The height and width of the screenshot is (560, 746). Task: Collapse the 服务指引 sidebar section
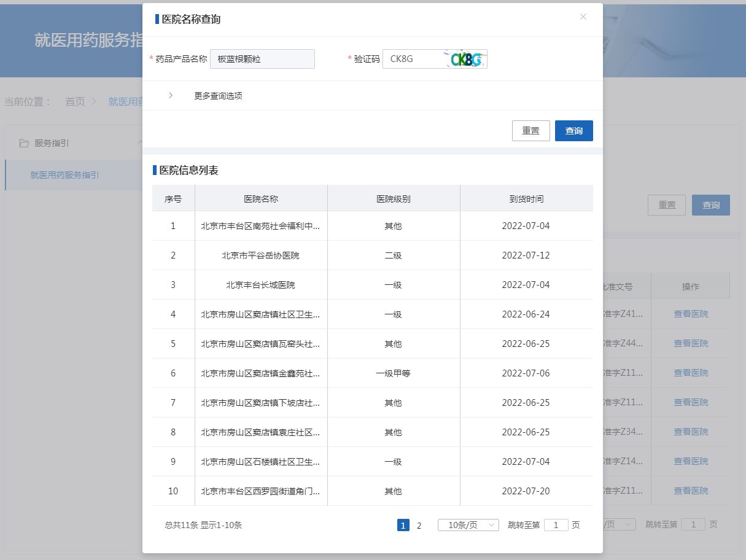(140, 141)
